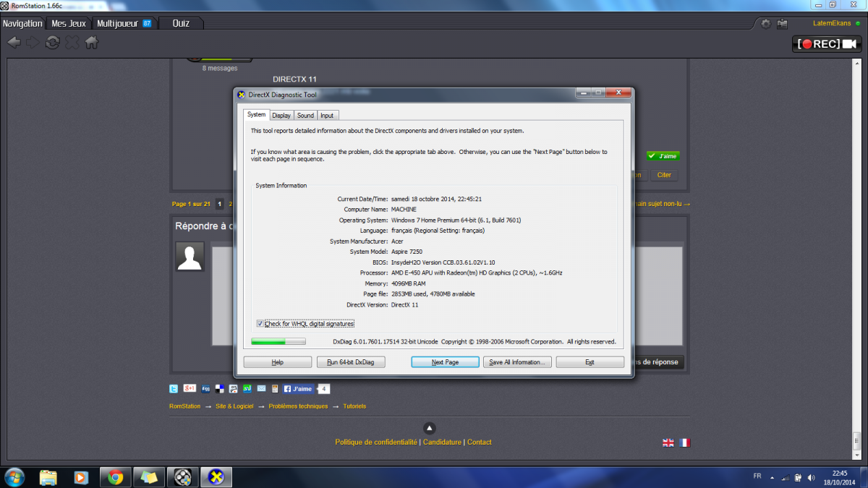Open Google Chrome from taskbar
Screen dimensions: 868x488
click(115, 477)
